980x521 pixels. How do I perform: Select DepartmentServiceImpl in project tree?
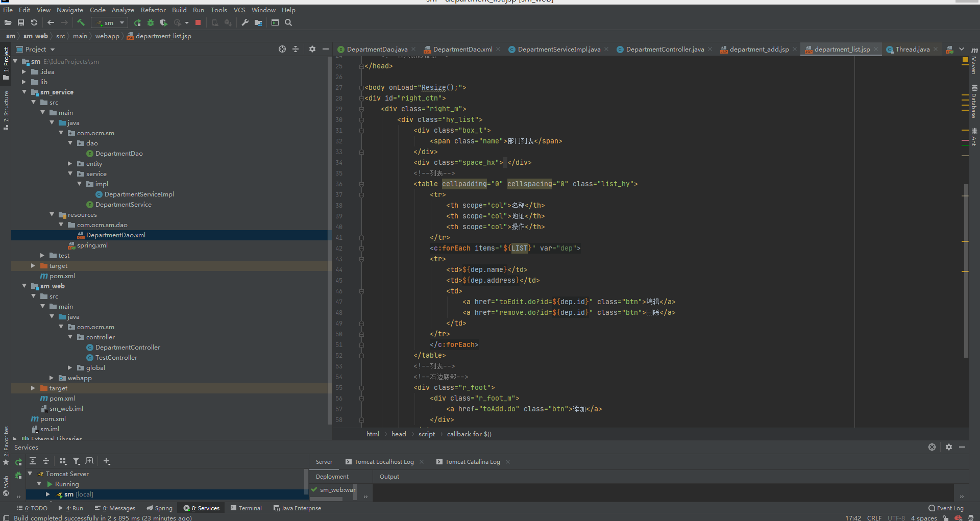coord(139,194)
